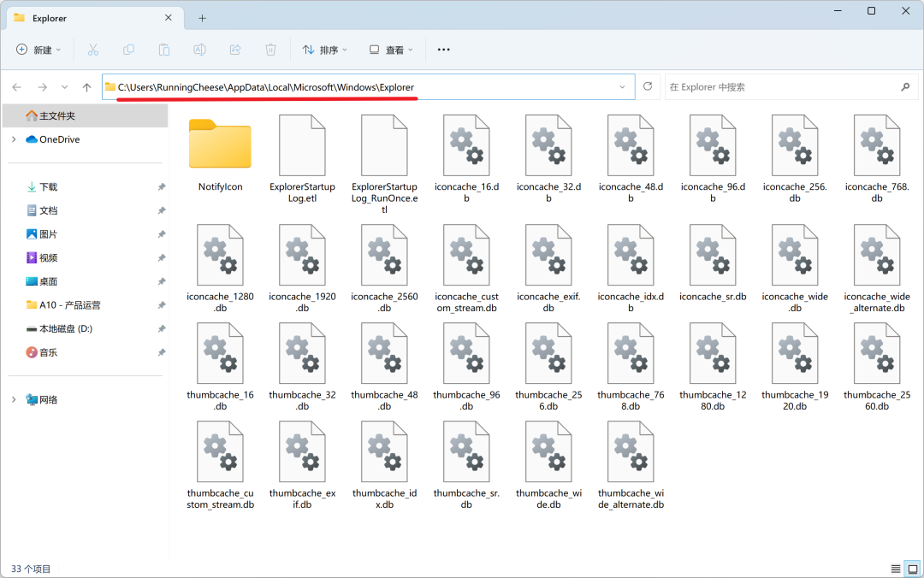Select thumbcache_96.db file

[467, 367]
